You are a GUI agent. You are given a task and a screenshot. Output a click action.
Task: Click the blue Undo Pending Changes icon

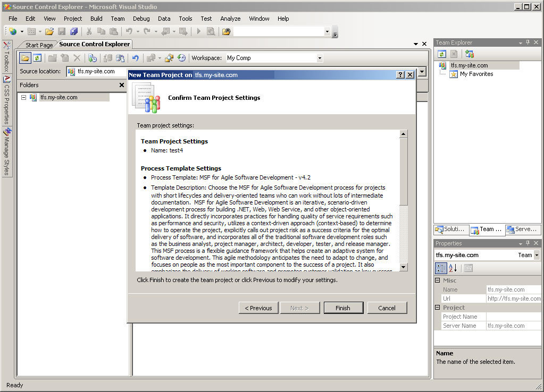coord(135,58)
